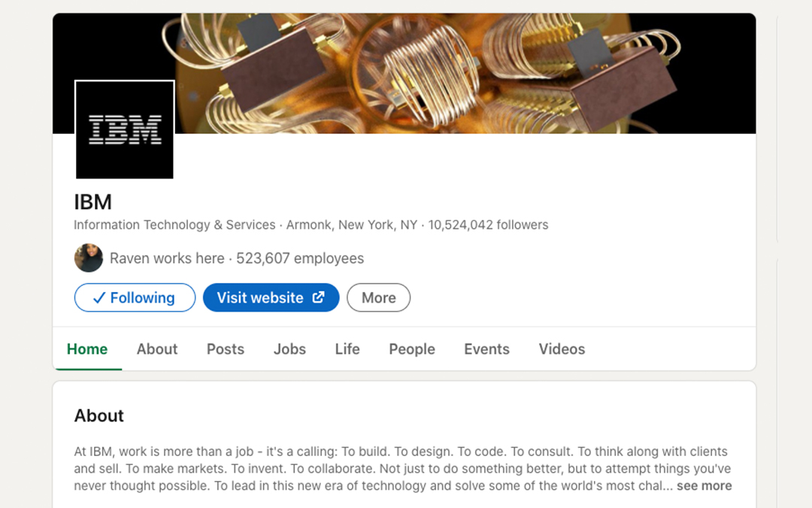Viewport: 812px width, 508px height.
Task: Click the IBM company name heading
Action: point(92,202)
